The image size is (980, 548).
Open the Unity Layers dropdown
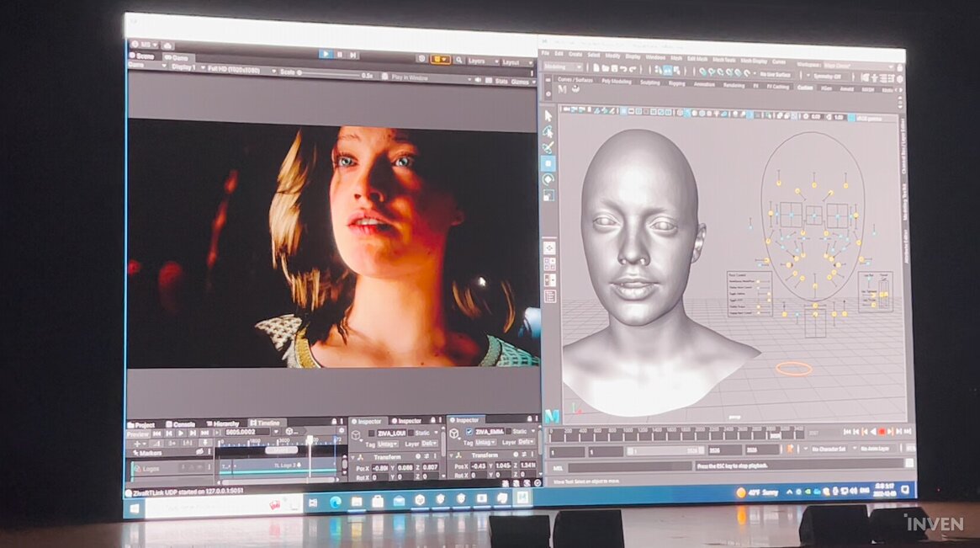[x=479, y=61]
